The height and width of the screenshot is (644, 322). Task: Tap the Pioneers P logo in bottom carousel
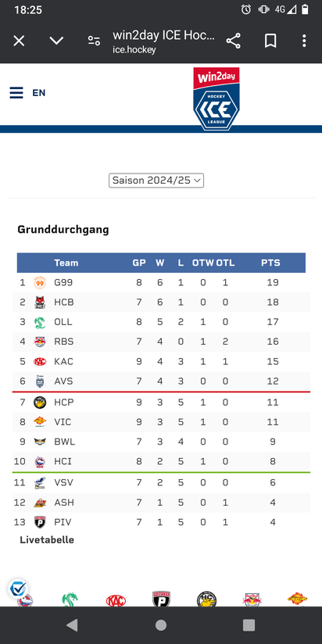[x=161, y=599]
